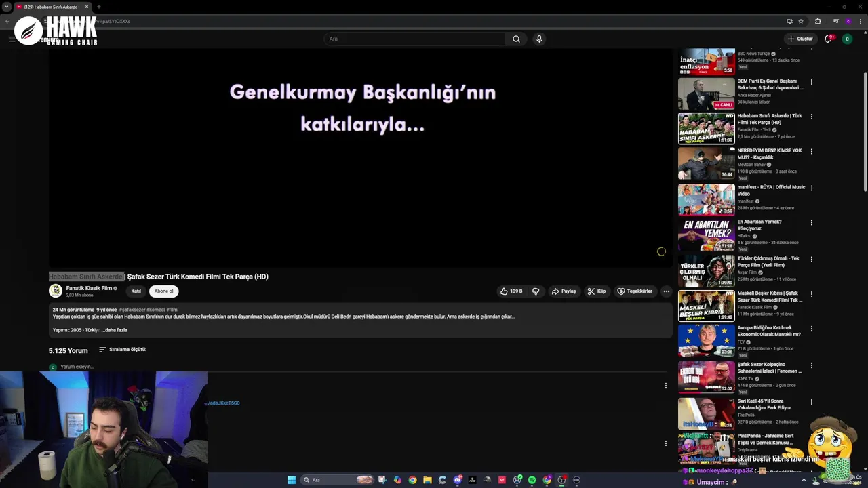The image size is (868, 488).
Task: Go back with browser back arrow
Action: (x=7, y=21)
